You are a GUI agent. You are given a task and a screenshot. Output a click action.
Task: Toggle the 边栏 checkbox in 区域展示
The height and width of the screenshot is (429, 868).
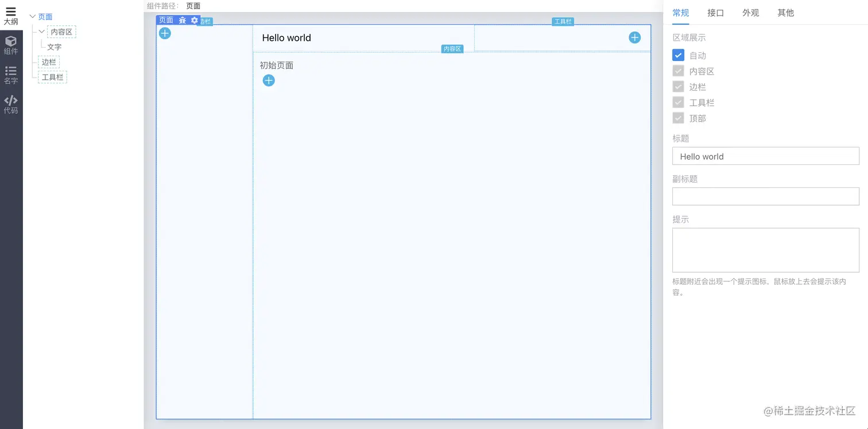(x=678, y=87)
